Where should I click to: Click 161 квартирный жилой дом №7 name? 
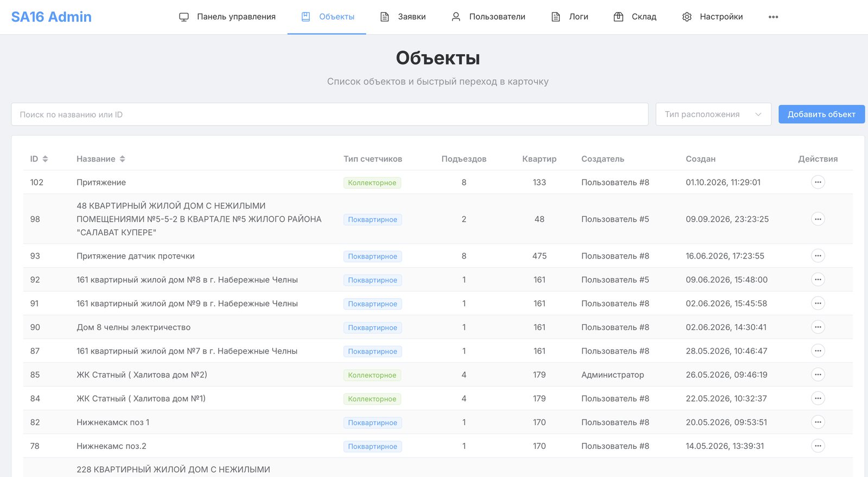click(187, 351)
